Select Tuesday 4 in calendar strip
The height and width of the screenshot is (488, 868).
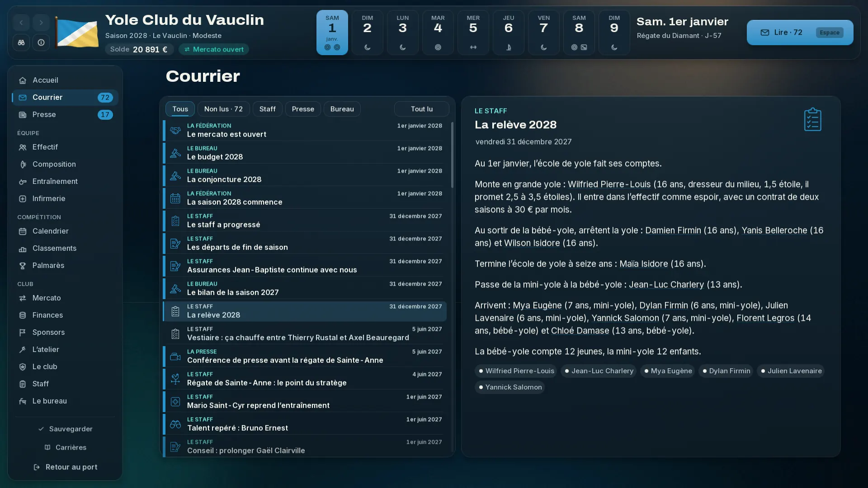438,33
